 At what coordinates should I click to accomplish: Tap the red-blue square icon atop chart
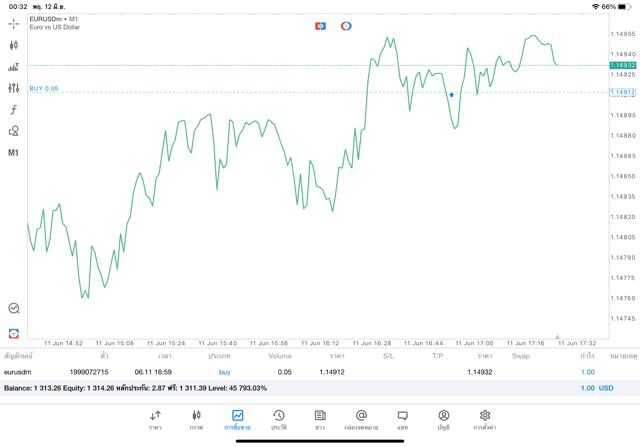320,25
